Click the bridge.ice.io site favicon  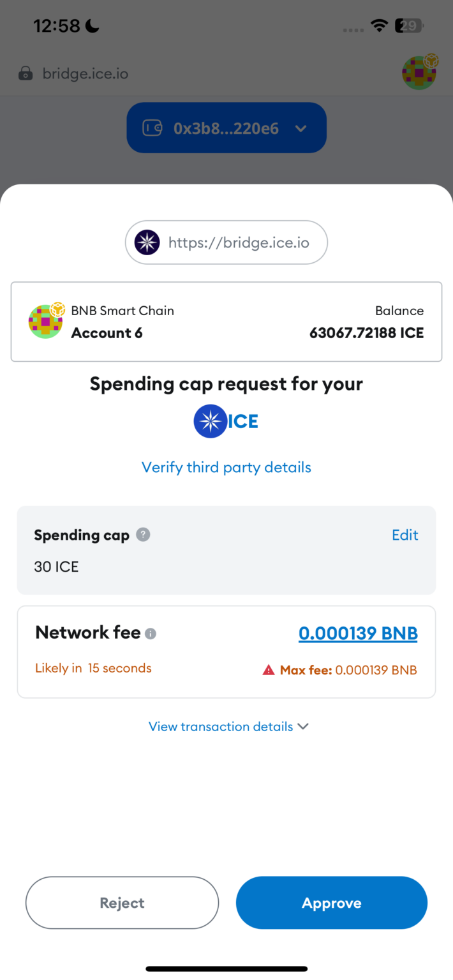(x=146, y=242)
